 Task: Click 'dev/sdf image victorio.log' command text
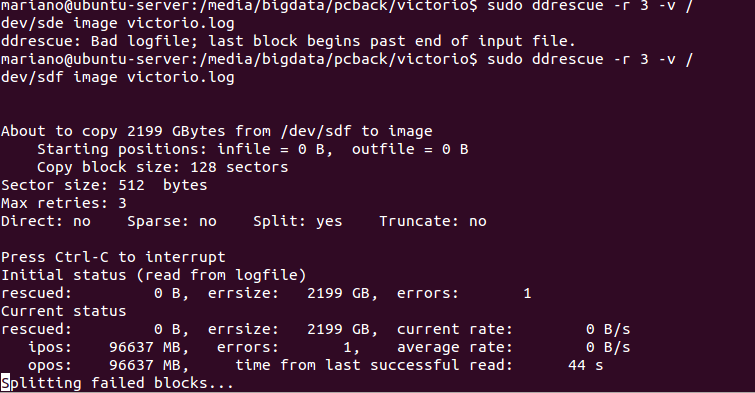[x=117, y=78]
